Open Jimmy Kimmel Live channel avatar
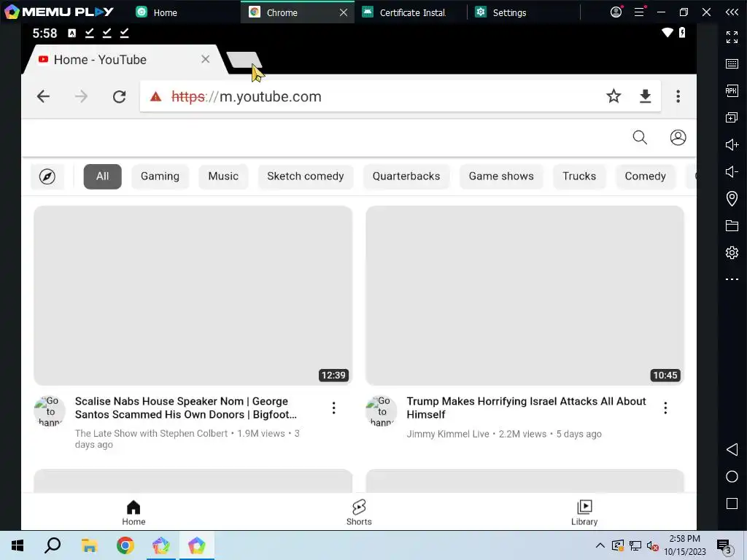747x560 pixels. tap(381, 411)
